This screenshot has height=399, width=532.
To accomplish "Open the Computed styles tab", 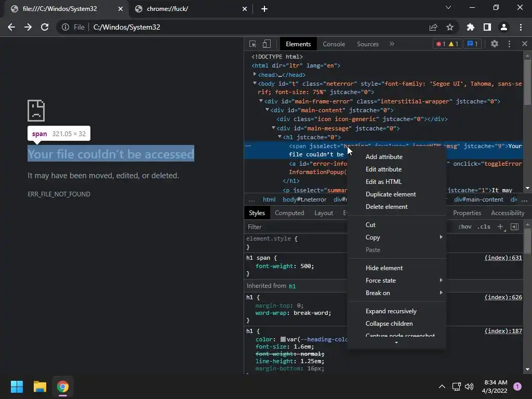I will coord(289,212).
